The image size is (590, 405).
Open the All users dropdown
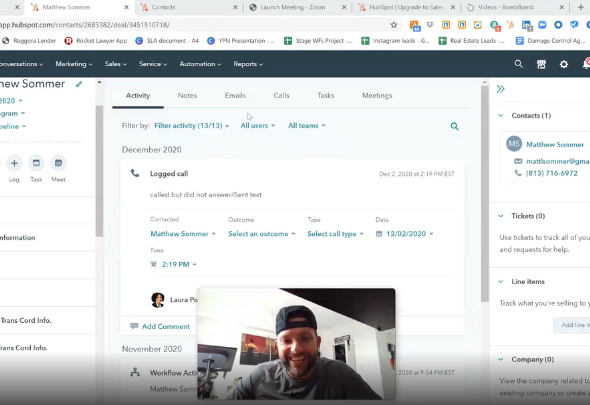click(258, 126)
